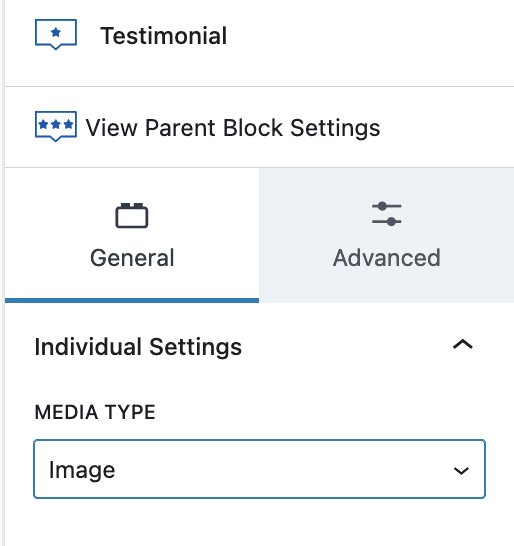Click the Testimonial block title

tap(163, 36)
